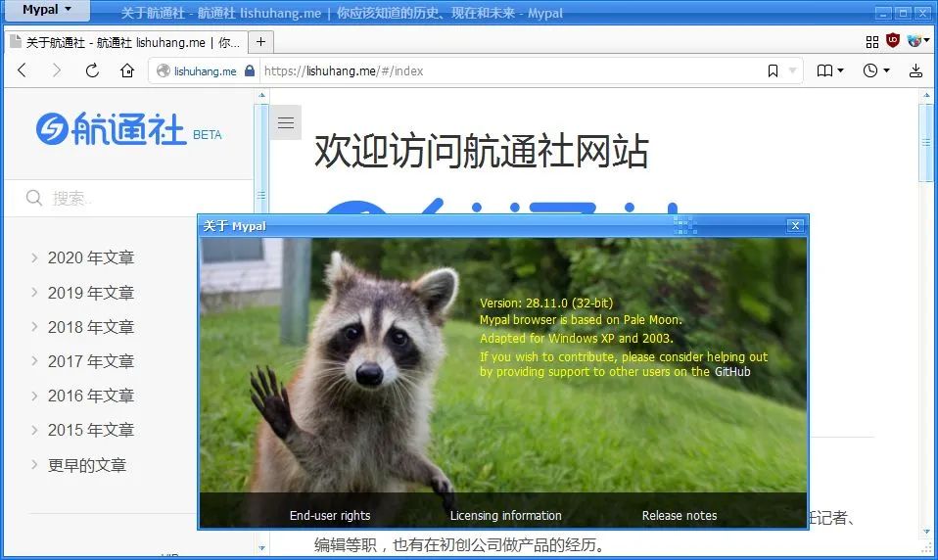The image size is (938, 560).
Task: Open the bookmarks library dropdown
Action: point(830,70)
